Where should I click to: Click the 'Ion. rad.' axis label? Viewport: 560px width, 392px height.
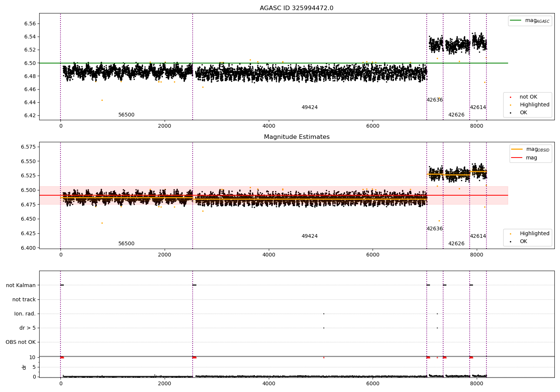(x=25, y=314)
